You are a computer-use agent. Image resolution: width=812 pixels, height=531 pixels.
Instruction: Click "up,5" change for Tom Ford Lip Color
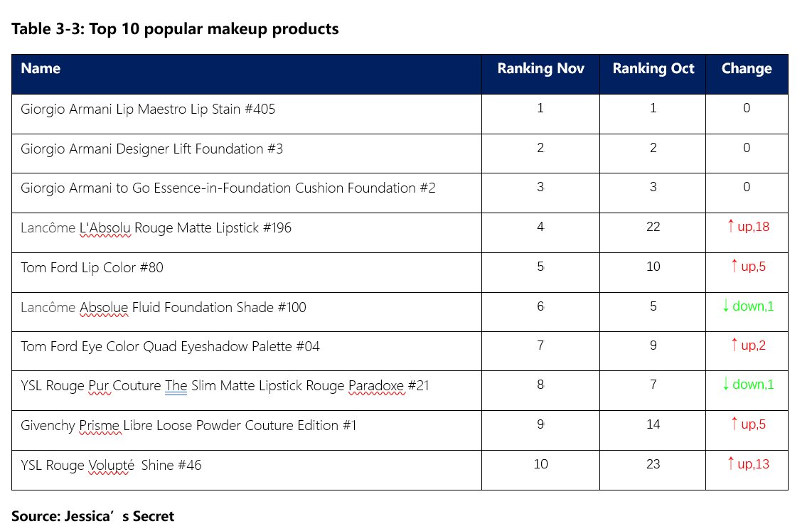click(x=748, y=267)
